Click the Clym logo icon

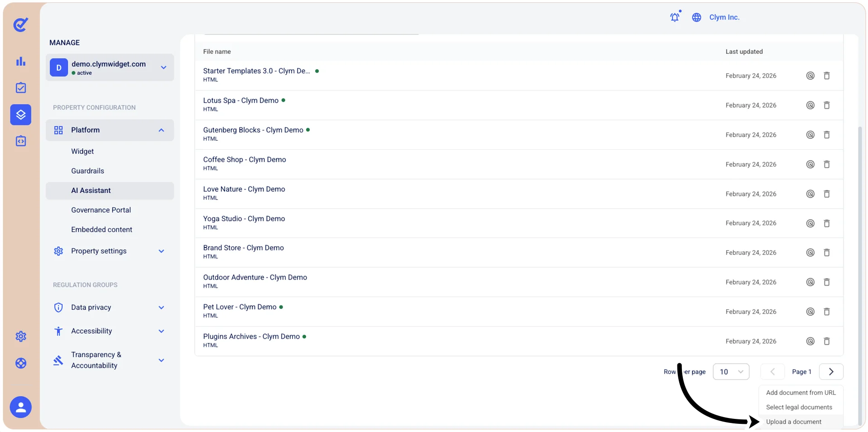(x=21, y=24)
